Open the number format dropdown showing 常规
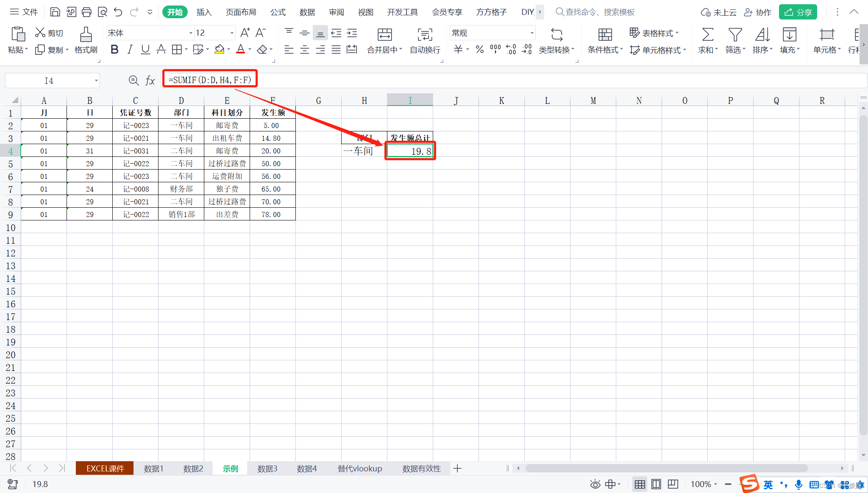Screen dimensions: 868x493 point(531,33)
